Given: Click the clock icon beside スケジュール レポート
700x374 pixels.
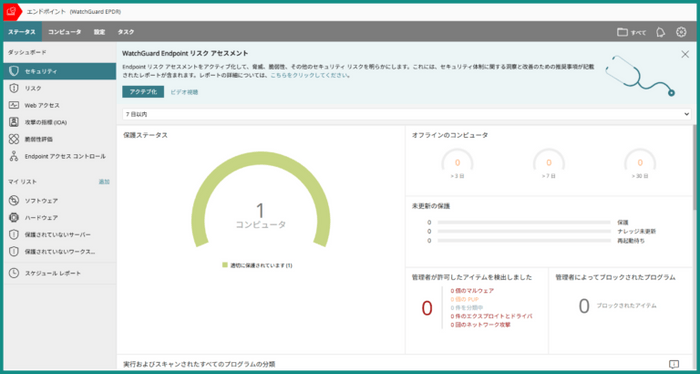Looking at the screenshot, I should (14, 273).
